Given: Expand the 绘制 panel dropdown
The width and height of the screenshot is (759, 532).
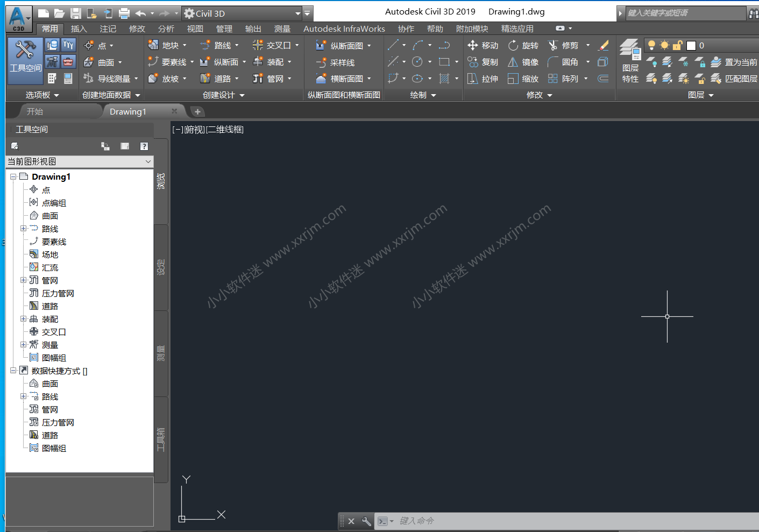Looking at the screenshot, I should [x=423, y=95].
